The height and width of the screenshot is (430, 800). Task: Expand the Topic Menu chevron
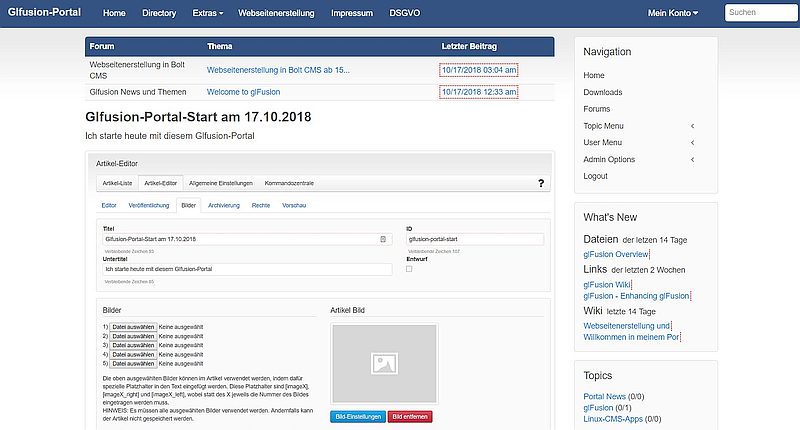click(x=692, y=126)
